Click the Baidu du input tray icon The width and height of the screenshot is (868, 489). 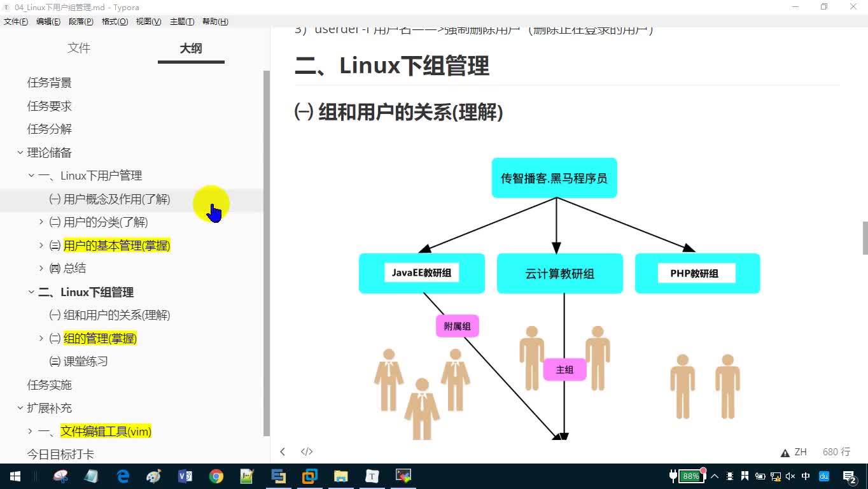[823, 476]
